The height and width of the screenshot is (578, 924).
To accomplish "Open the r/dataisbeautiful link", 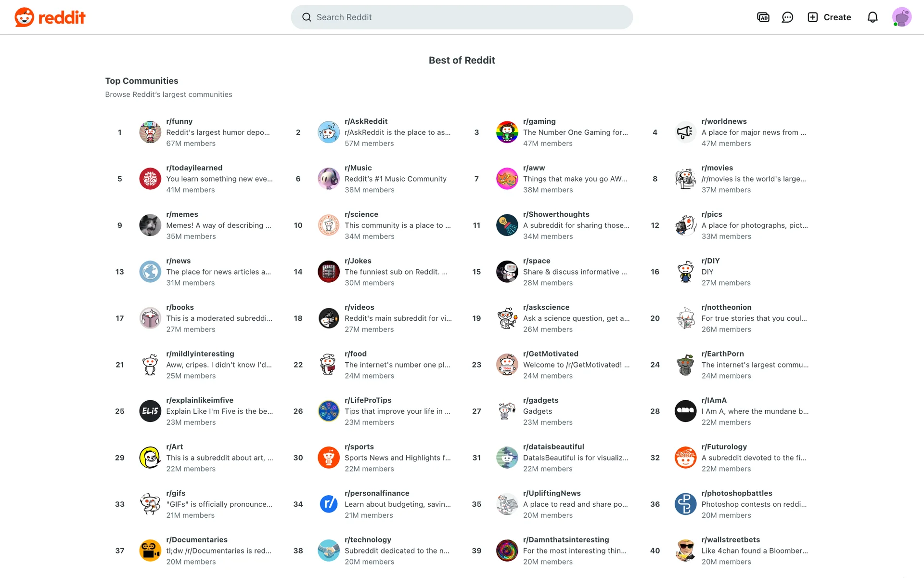I will tap(553, 447).
